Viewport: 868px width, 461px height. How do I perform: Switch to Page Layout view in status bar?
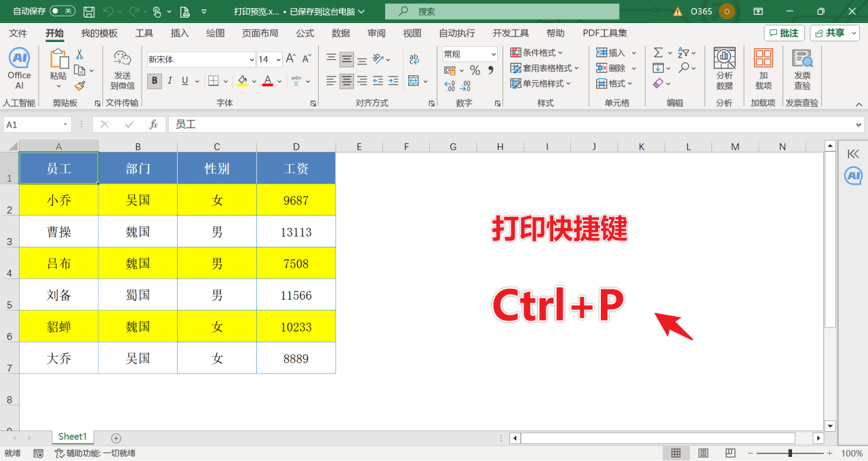coord(703,454)
